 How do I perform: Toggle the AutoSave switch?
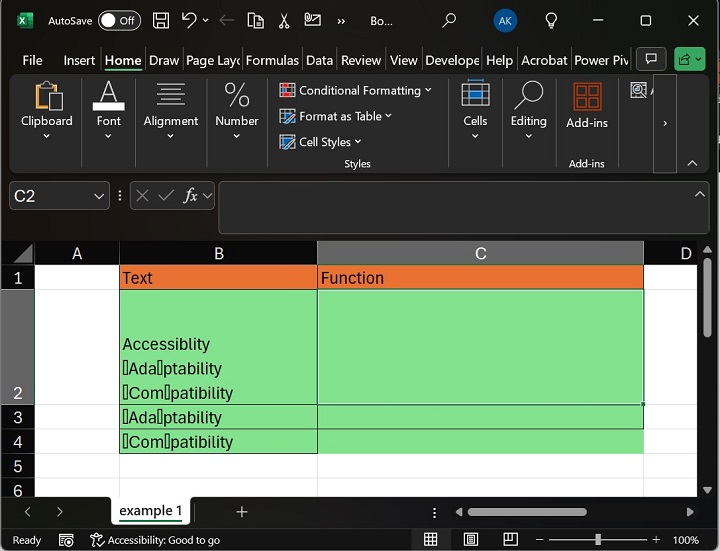[119, 20]
